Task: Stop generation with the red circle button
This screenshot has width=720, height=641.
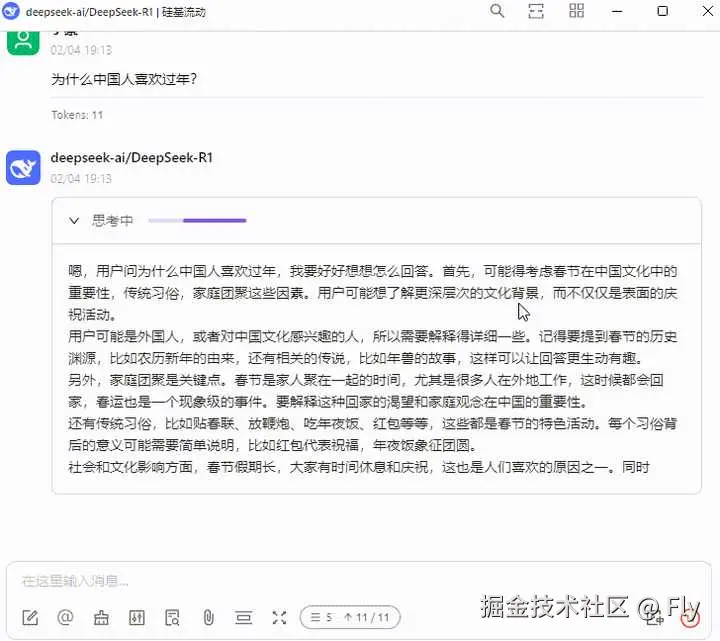Action: click(x=690, y=618)
